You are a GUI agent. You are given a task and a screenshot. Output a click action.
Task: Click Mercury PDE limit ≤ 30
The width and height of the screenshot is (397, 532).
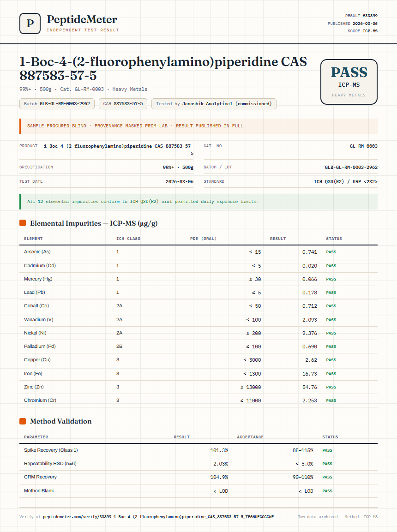[x=255, y=279]
